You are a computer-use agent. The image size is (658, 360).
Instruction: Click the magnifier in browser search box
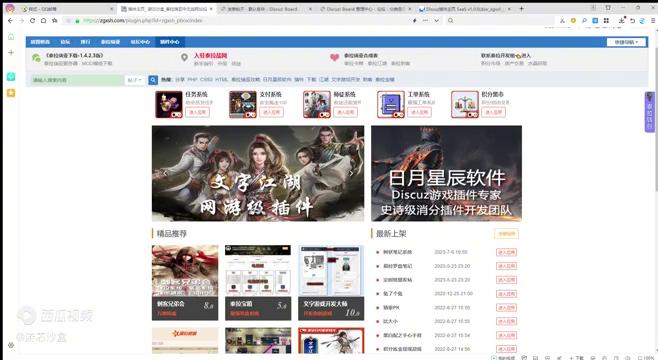coord(450,20)
